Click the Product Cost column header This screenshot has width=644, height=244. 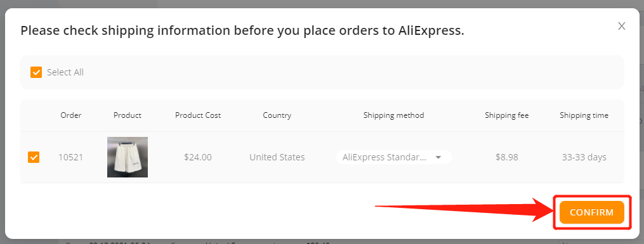click(198, 115)
